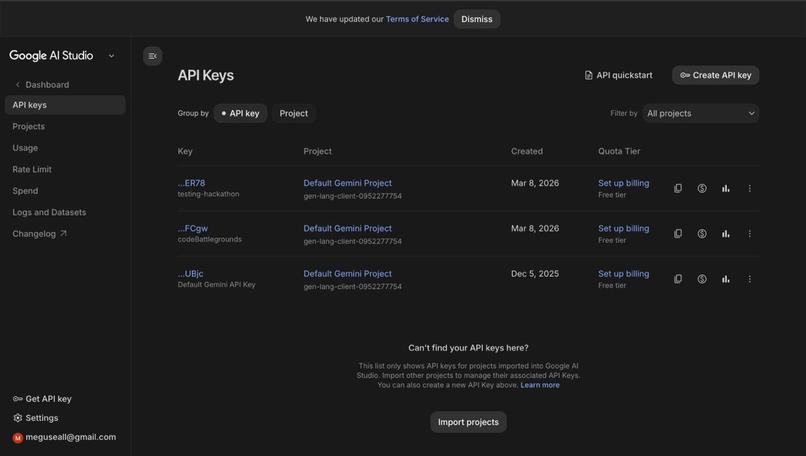The width and height of the screenshot is (806, 456).
Task: Open Usage in sidebar
Action: [x=25, y=148]
